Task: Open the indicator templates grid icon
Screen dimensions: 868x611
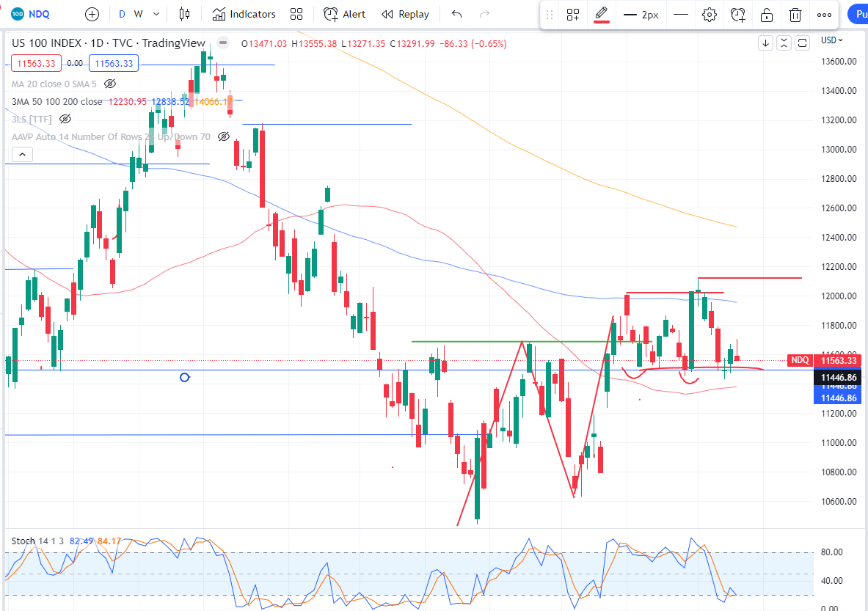Action: (296, 15)
